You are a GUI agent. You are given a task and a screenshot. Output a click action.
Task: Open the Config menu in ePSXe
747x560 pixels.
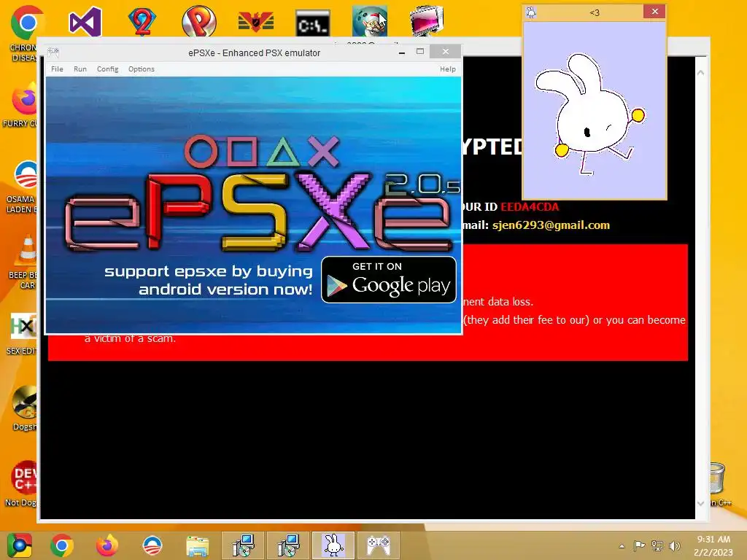[x=108, y=69]
